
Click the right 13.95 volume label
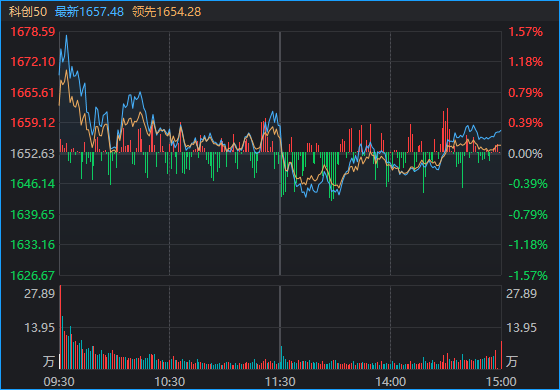522,328
